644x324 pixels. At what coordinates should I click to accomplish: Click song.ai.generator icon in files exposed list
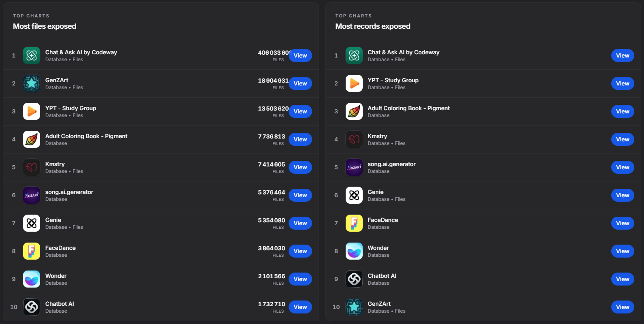pyautogui.click(x=32, y=195)
